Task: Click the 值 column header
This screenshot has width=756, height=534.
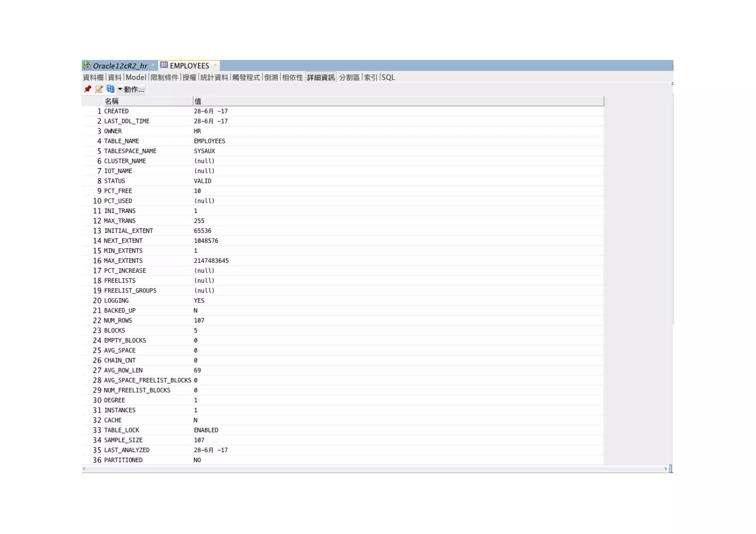Action: click(x=398, y=101)
